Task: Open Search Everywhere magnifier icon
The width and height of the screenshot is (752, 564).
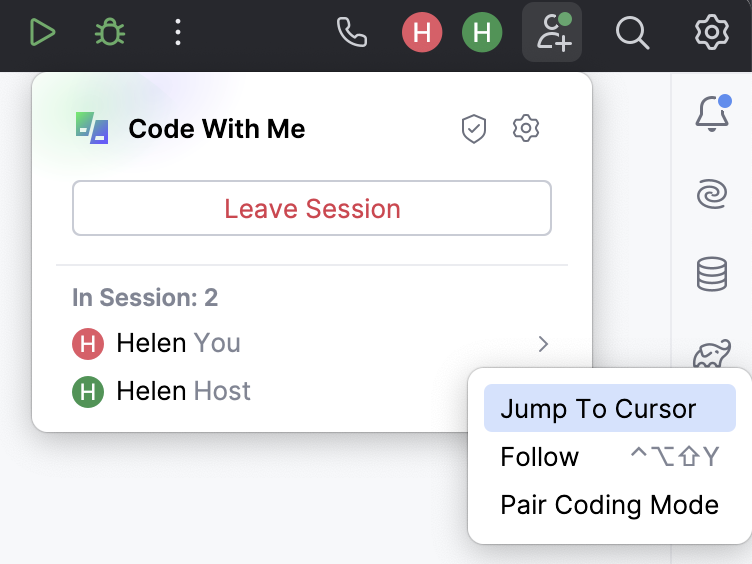Action: click(x=632, y=33)
